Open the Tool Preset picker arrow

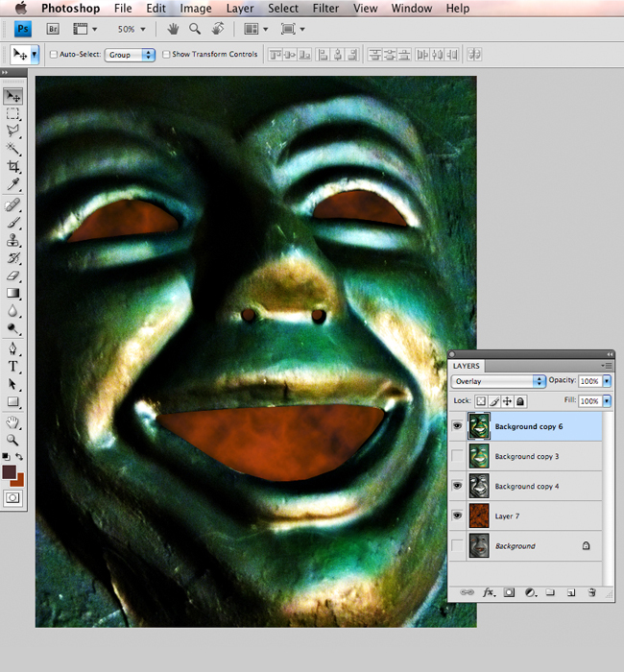click(x=34, y=54)
